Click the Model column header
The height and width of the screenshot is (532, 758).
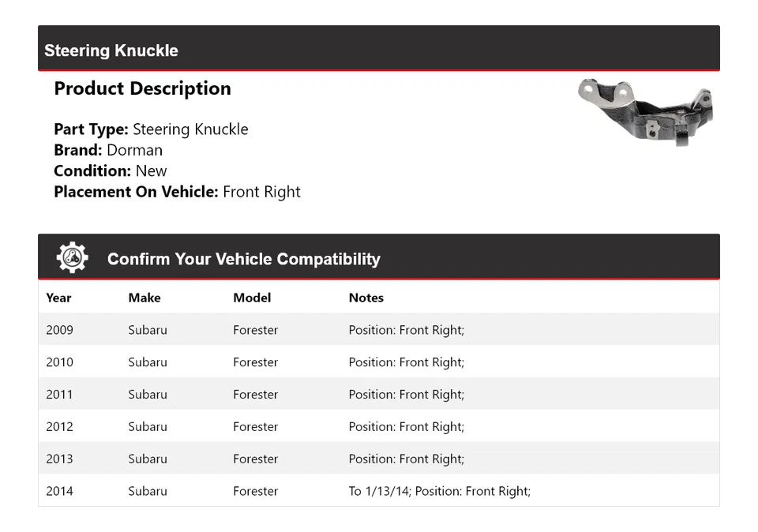[x=252, y=298]
